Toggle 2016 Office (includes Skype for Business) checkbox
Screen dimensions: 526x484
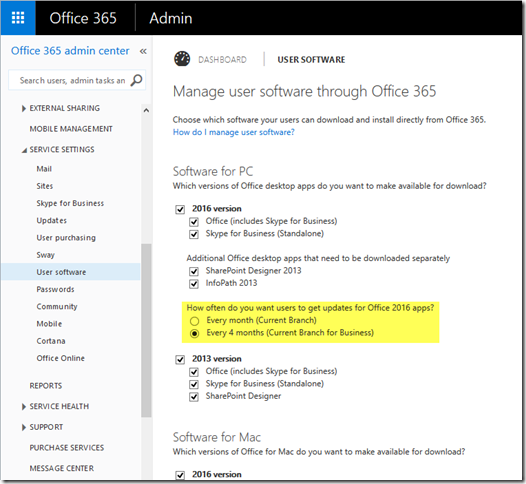(194, 222)
